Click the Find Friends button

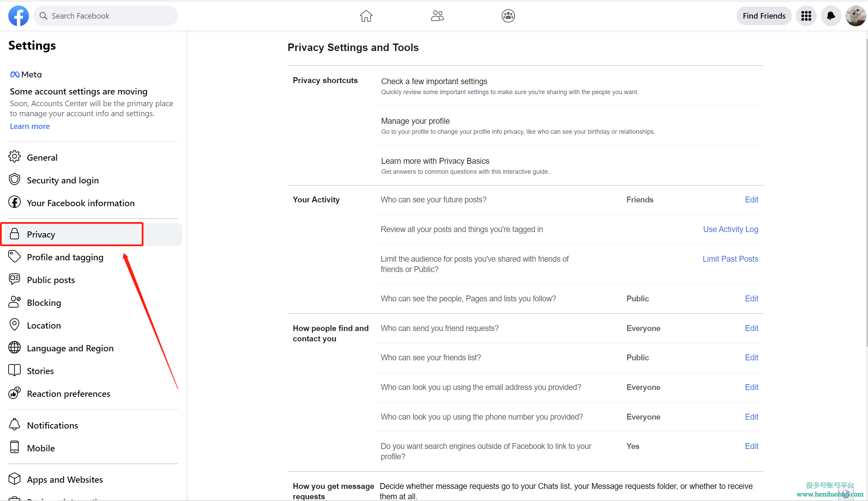(764, 16)
